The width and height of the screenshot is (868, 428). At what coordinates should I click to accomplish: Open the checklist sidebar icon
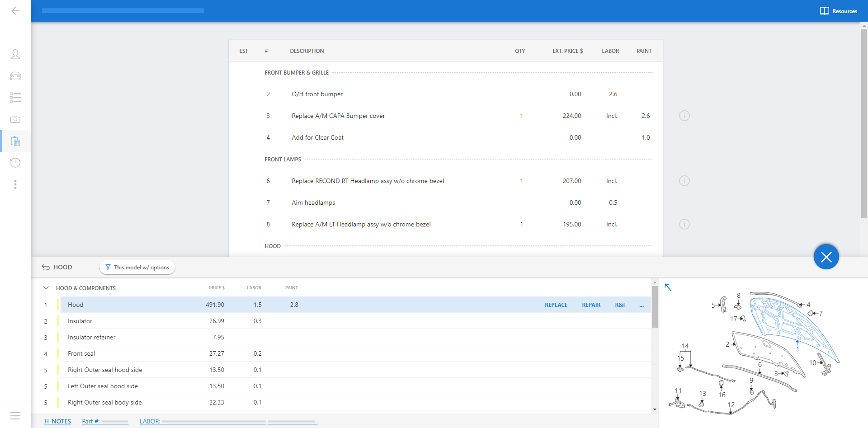[x=15, y=98]
